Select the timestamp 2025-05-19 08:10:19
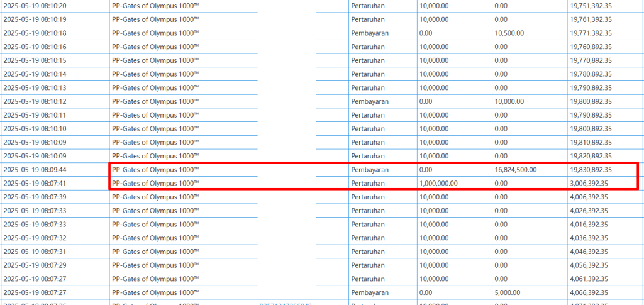The height and width of the screenshot is (305, 644). click(35, 19)
